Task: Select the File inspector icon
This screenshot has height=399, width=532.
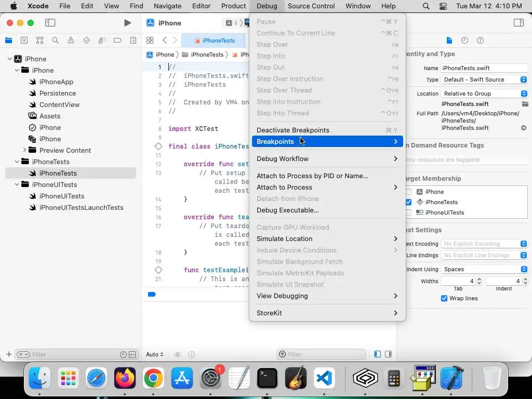Action: click(x=449, y=41)
